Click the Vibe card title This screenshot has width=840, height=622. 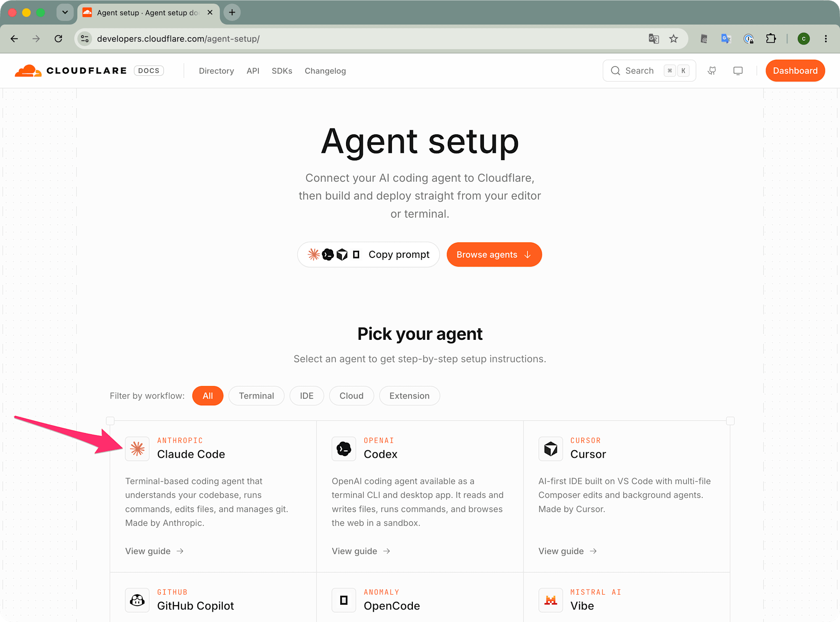[582, 606]
